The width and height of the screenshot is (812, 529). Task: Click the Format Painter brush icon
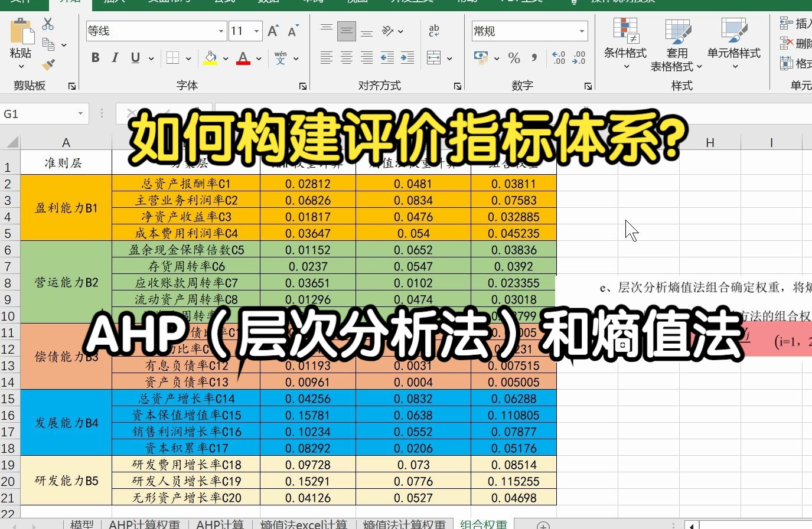point(48,64)
